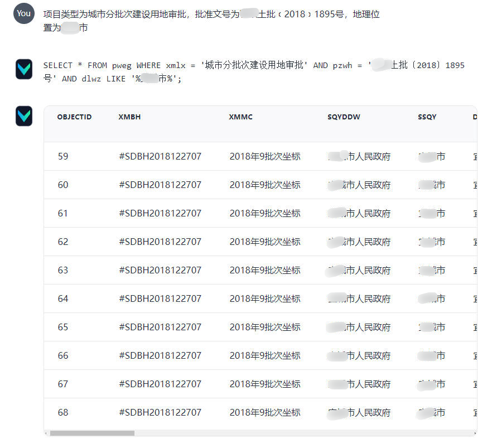Click the OBJECTID cell 61
This screenshot has height=448, width=492.
pos(62,213)
